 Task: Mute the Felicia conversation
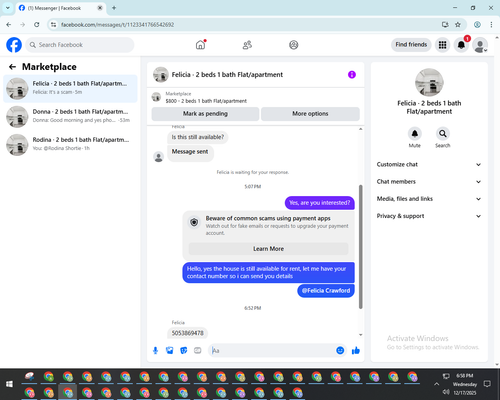(414, 134)
